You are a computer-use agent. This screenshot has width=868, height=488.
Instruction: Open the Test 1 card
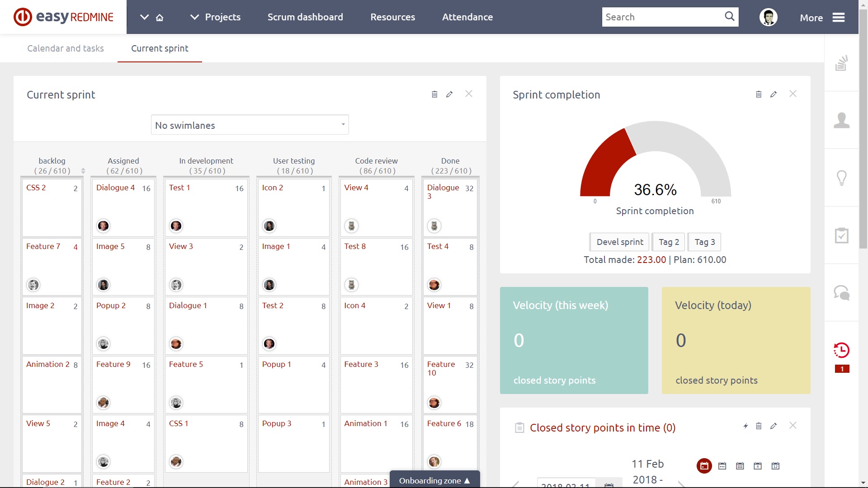click(206, 207)
